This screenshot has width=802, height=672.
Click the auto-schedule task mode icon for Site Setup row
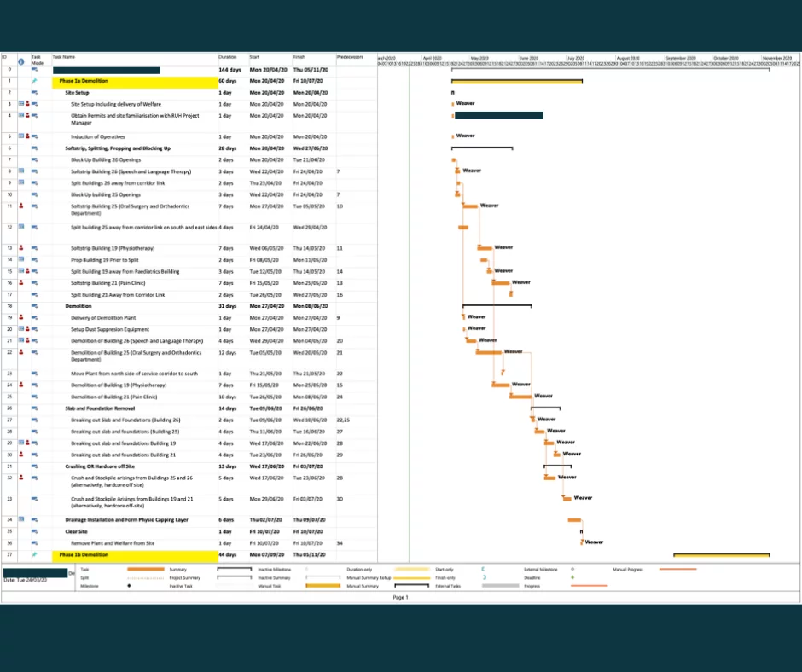tap(34, 93)
